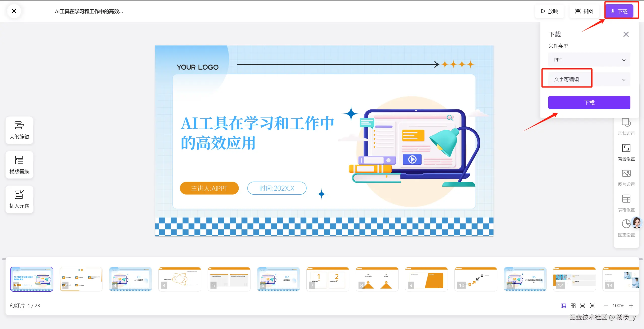
Task: Expand the PPT file type dropdown
Action: (x=589, y=60)
